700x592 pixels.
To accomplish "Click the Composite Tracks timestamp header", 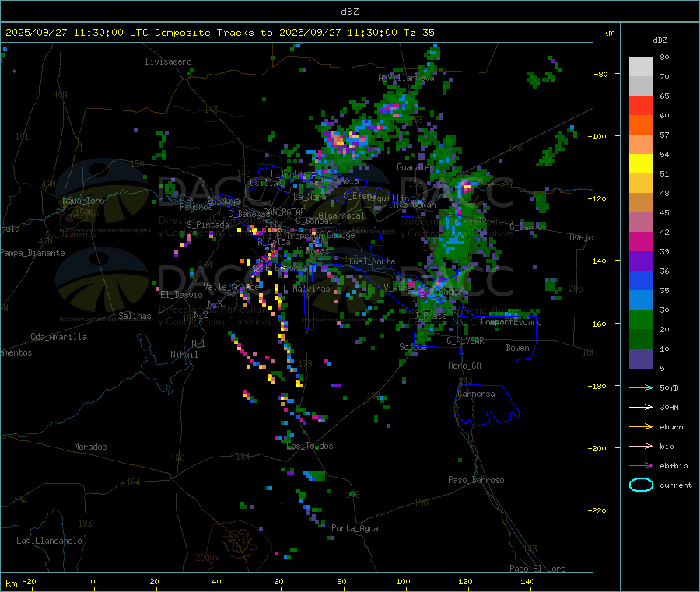I will pyautogui.click(x=220, y=33).
